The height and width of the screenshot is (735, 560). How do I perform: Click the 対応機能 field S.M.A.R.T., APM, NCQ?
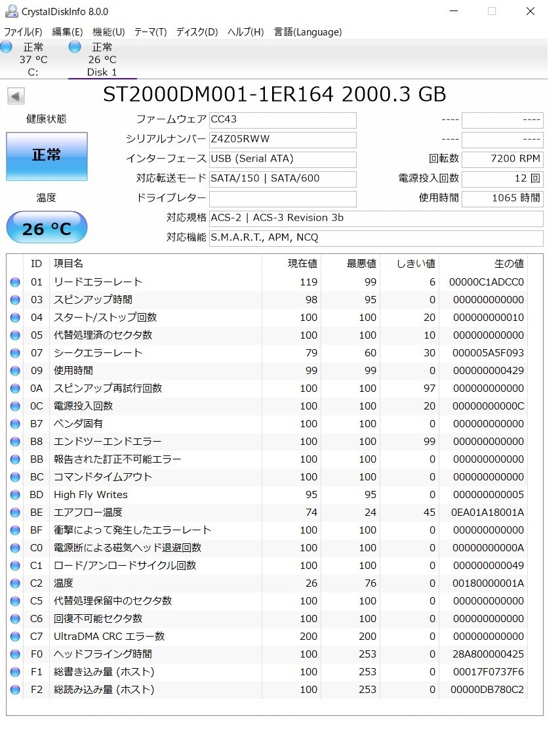[x=376, y=238]
